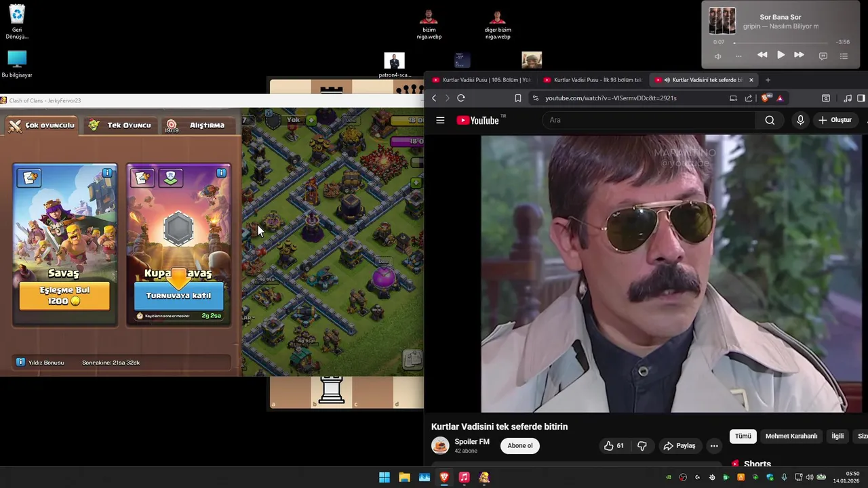Open File Explorer from taskbar
This screenshot has width=868, height=488.
tap(404, 477)
